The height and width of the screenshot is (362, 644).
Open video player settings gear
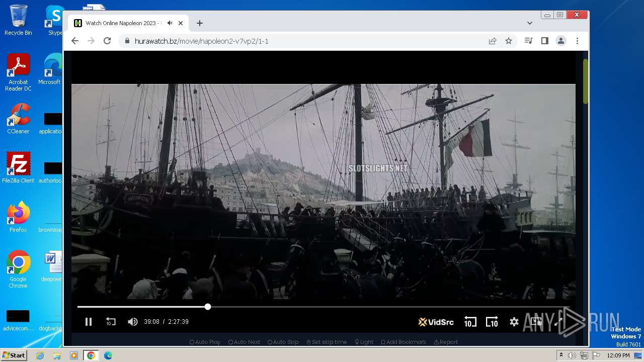(514, 322)
